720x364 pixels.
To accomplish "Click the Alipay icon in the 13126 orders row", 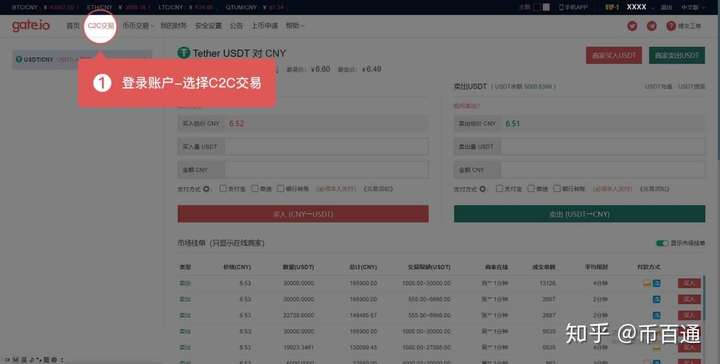I will tap(657, 283).
